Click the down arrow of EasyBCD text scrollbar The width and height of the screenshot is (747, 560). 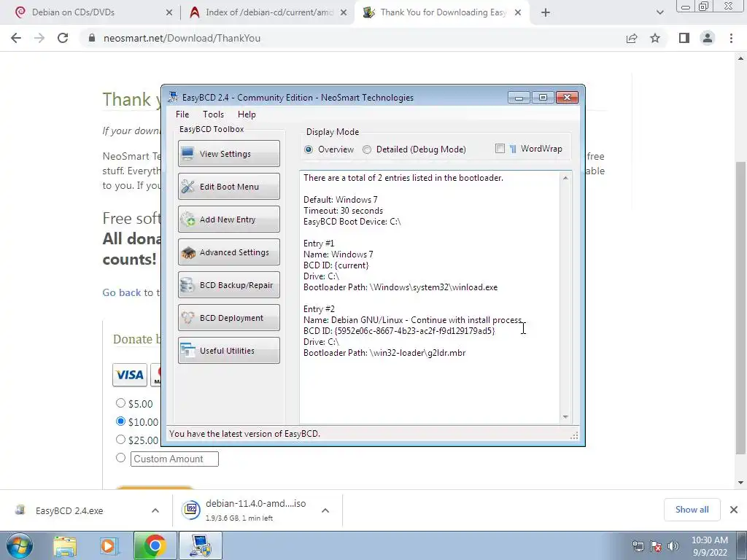[x=565, y=416]
